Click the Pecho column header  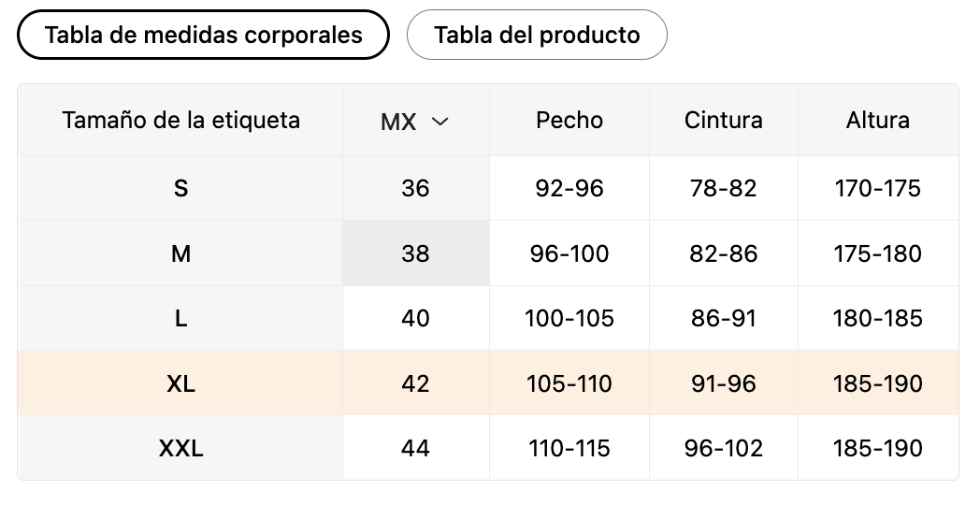(x=569, y=120)
